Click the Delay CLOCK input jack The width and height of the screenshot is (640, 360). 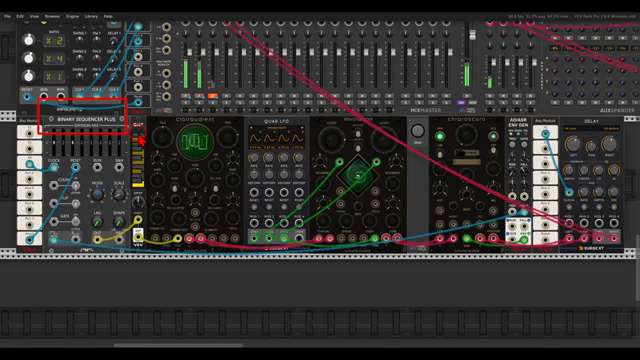(x=569, y=192)
